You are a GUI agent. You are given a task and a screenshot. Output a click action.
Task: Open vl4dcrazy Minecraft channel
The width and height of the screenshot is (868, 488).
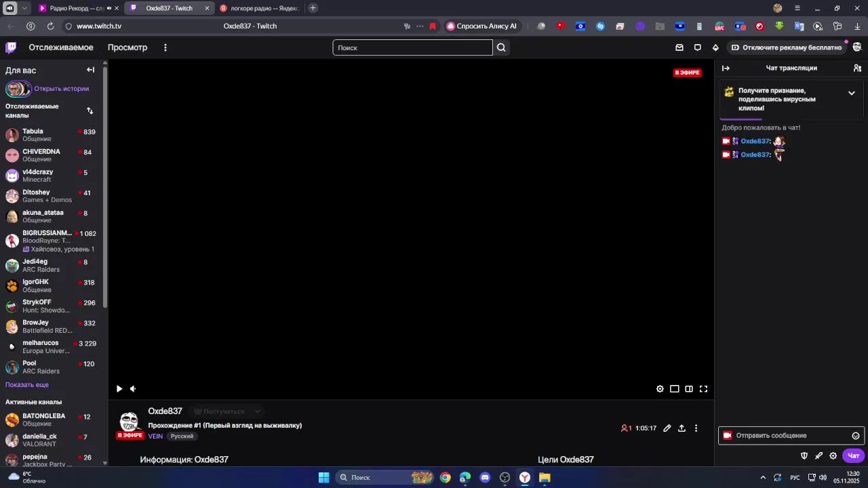[52, 176]
